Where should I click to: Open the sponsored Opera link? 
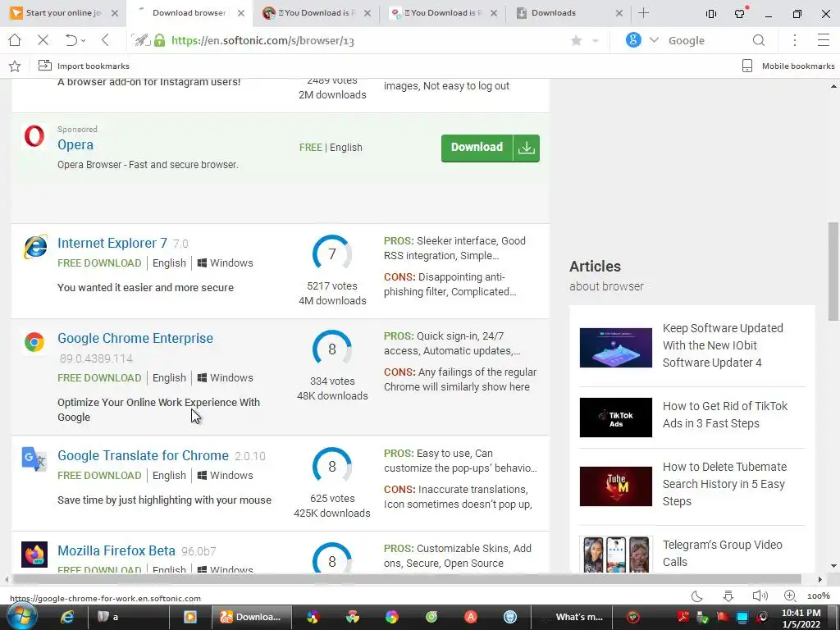click(75, 144)
